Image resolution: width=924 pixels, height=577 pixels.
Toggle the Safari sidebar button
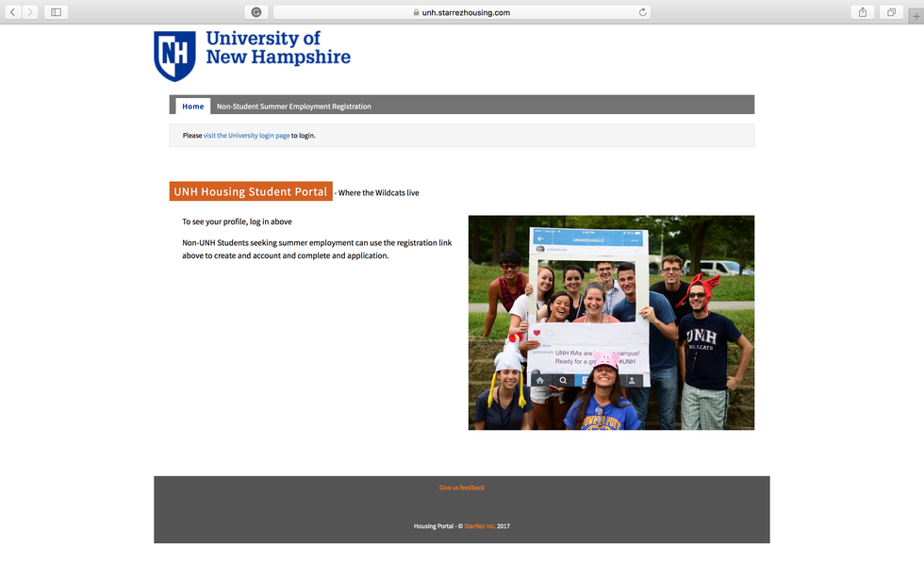click(56, 12)
